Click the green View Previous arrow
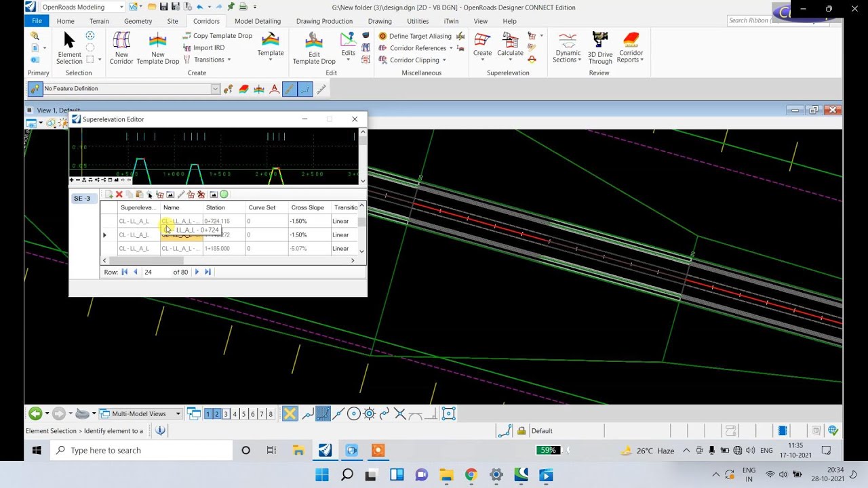The height and width of the screenshot is (488, 868). (35, 413)
